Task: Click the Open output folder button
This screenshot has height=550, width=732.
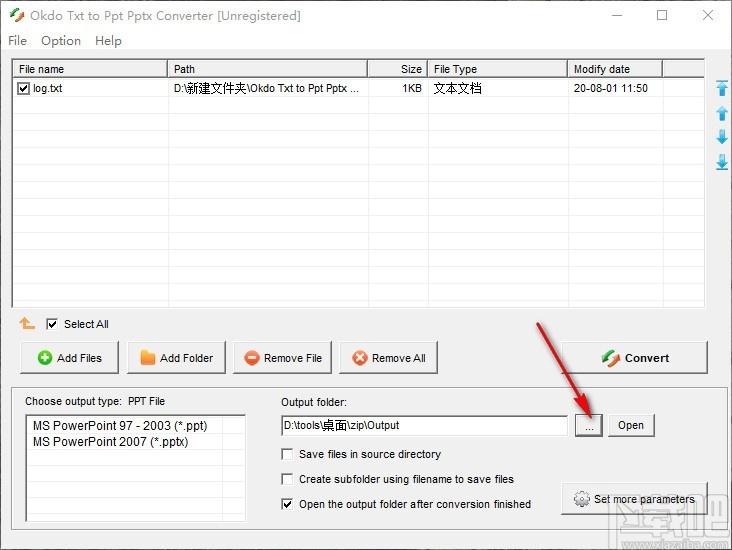Action: 631,425
